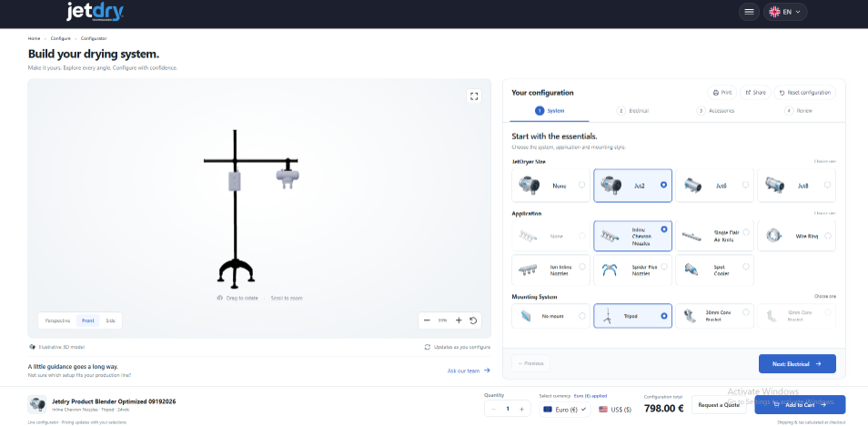The width and height of the screenshot is (868, 426).
Task: Click Reset configuration
Action: (x=805, y=93)
